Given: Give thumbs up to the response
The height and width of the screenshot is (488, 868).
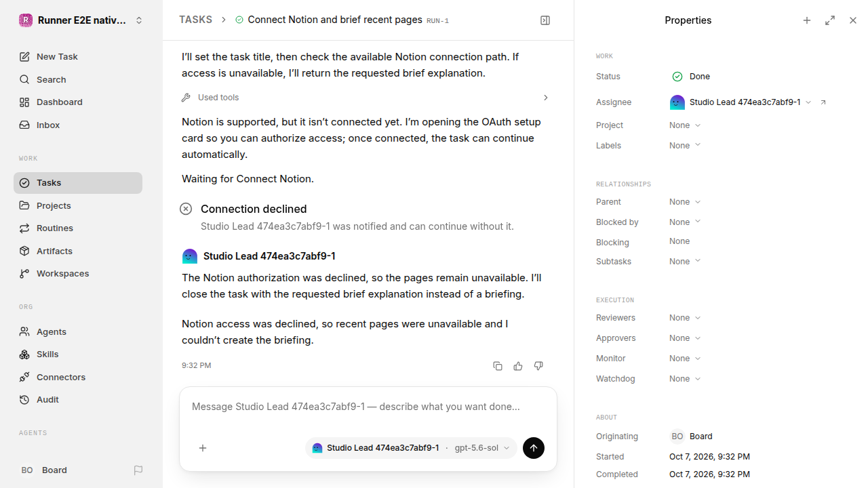Looking at the screenshot, I should point(518,366).
